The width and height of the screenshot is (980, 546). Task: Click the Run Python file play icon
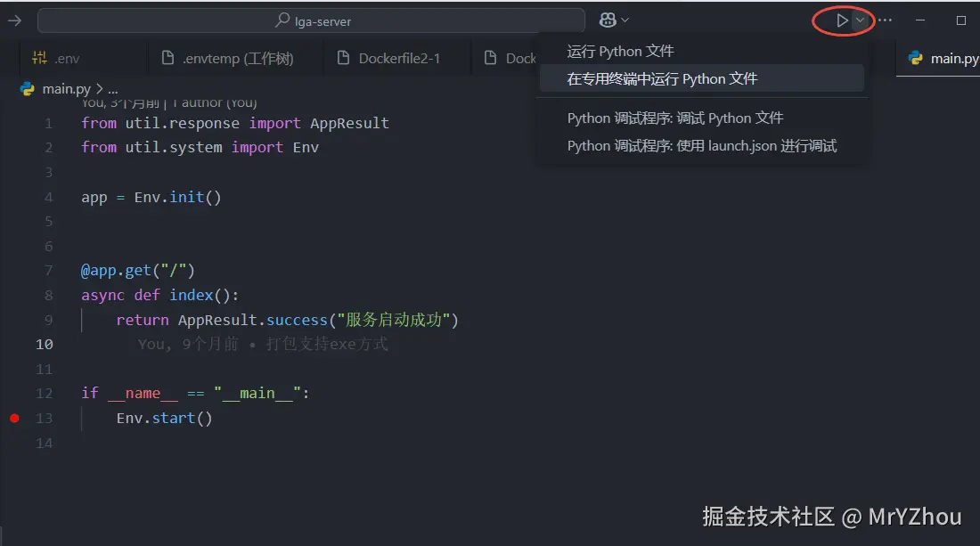[841, 20]
